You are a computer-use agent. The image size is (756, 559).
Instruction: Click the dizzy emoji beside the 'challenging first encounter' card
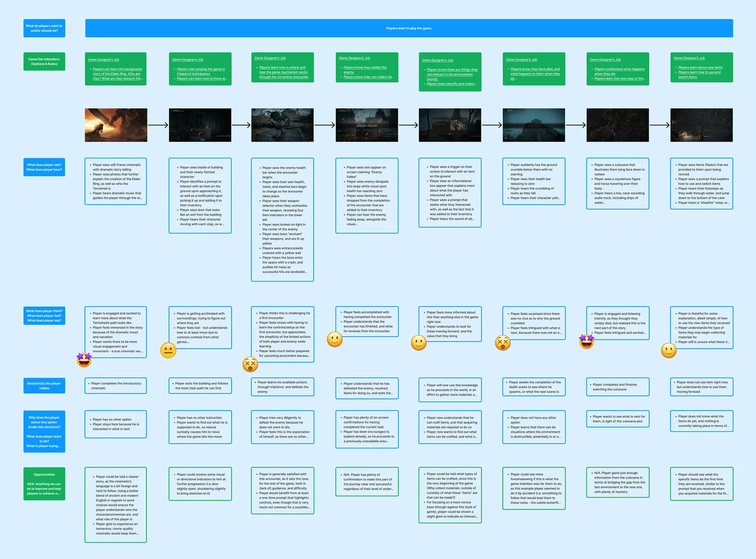coord(250,364)
